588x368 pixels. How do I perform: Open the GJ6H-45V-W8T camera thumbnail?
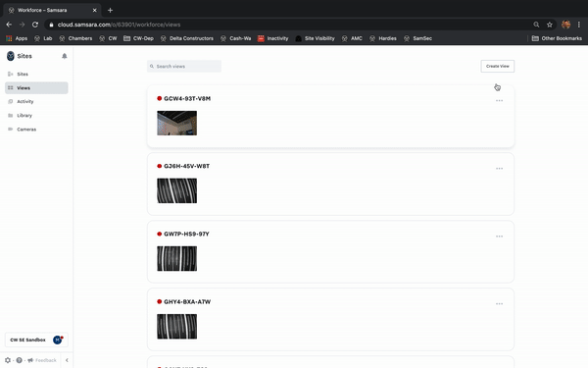pos(177,190)
